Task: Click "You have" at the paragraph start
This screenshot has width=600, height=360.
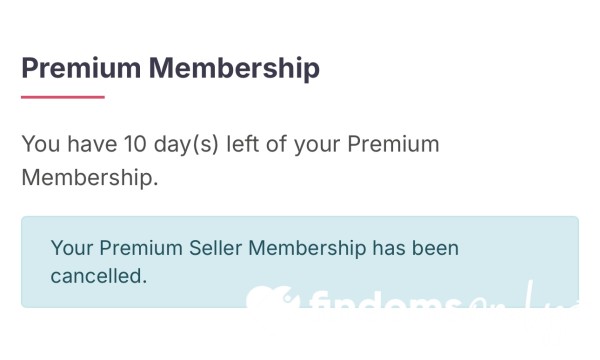Action: pos(69,144)
